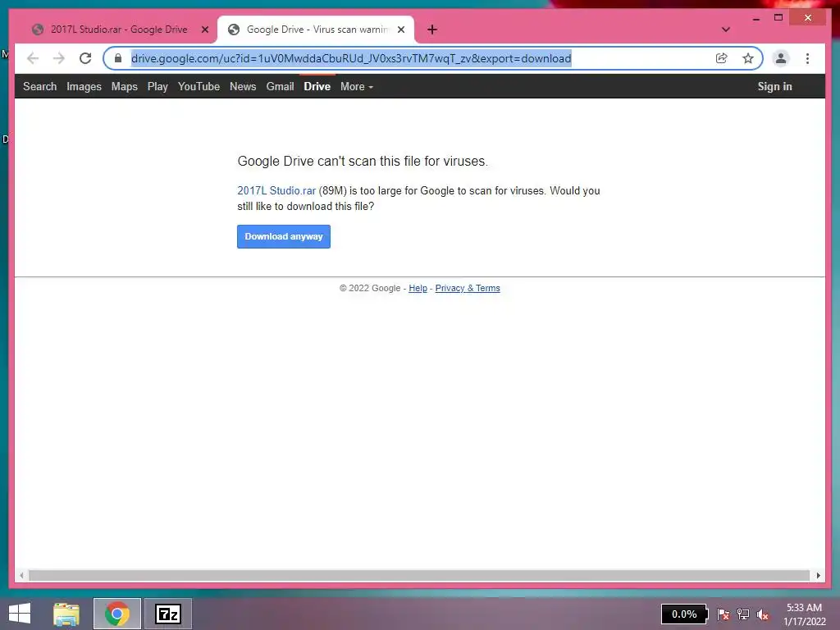
Task: Open Drive in the Google bar
Action: click(317, 87)
